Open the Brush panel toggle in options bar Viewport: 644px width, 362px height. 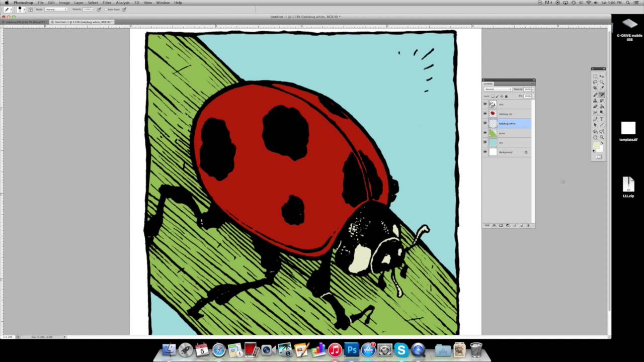click(x=30, y=10)
